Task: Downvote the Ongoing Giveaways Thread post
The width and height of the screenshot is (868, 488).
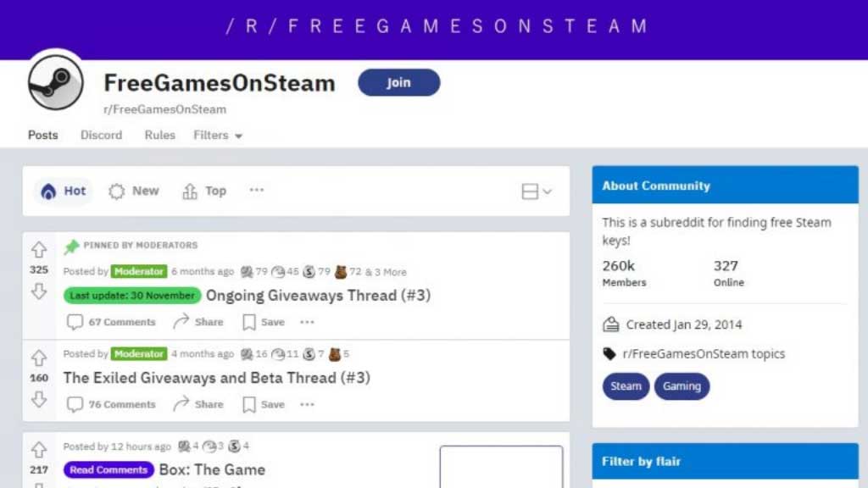Action: point(39,291)
